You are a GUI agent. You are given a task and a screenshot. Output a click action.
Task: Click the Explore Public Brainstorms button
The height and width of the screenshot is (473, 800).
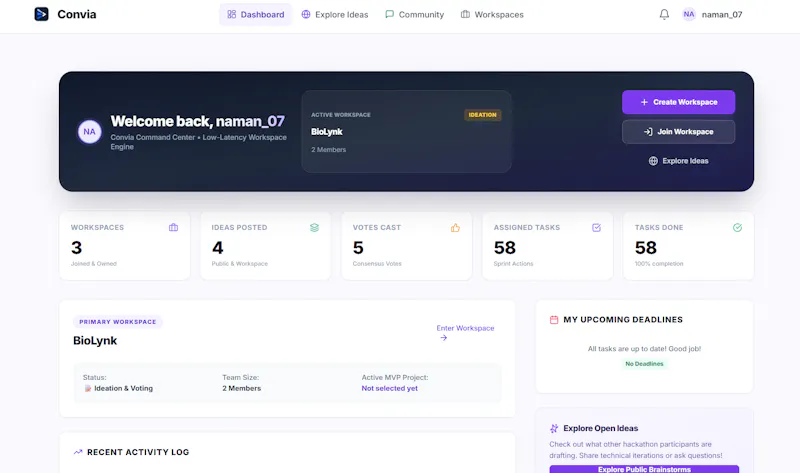click(x=644, y=469)
